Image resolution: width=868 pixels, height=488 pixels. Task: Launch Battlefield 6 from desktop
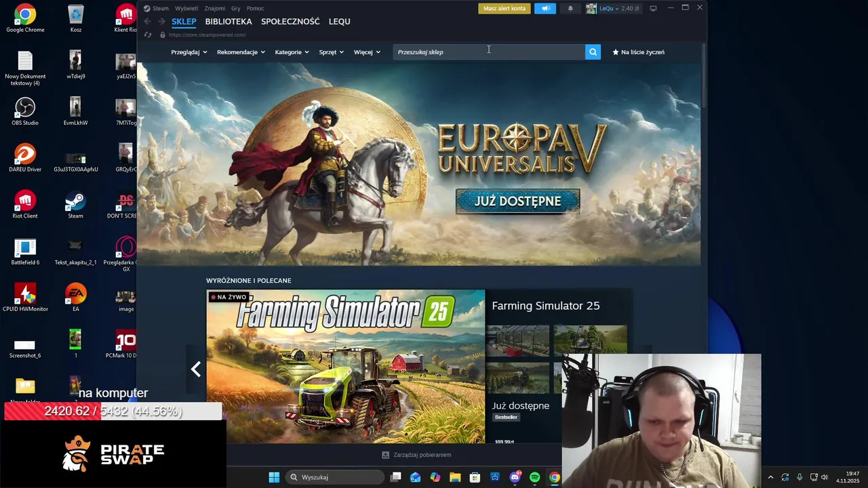pos(25,251)
